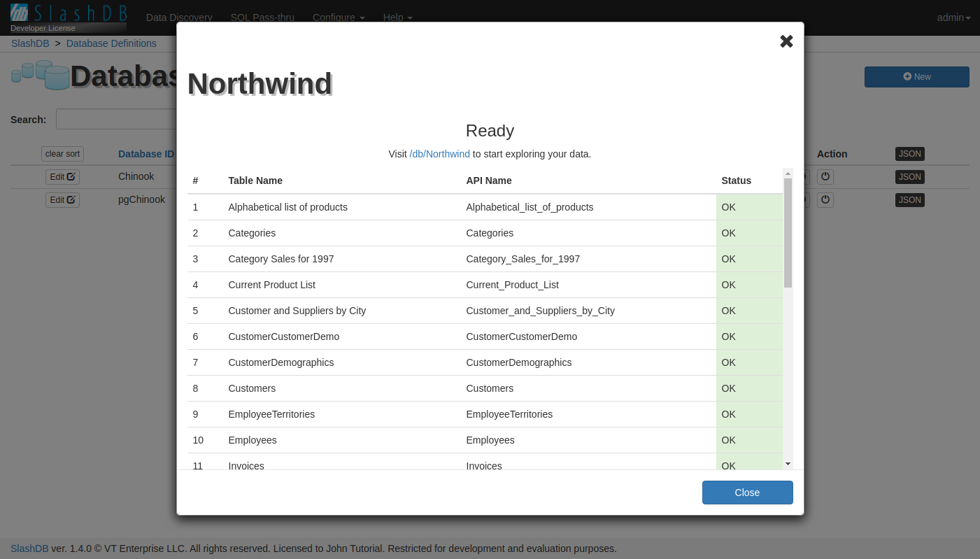Click API name 'Current_Product_List'
This screenshot has height=559, width=980.
512,285
